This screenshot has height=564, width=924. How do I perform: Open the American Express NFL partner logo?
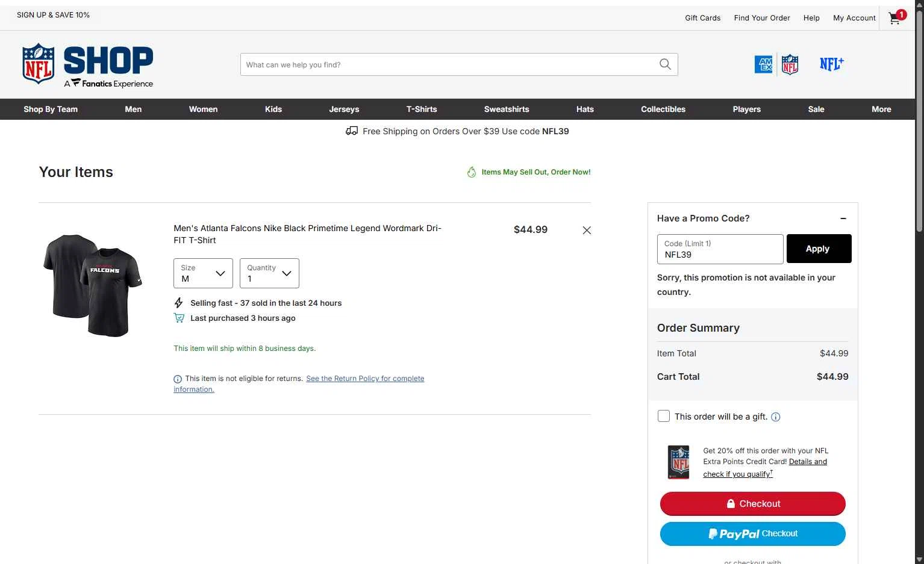click(x=776, y=64)
